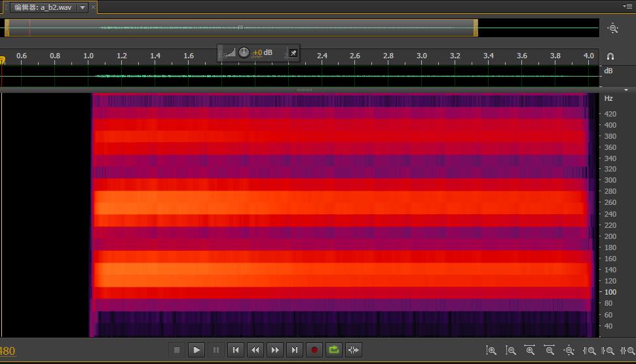636x364 pixels.
Task: Toggle Skip Selection button
Action: pos(354,350)
